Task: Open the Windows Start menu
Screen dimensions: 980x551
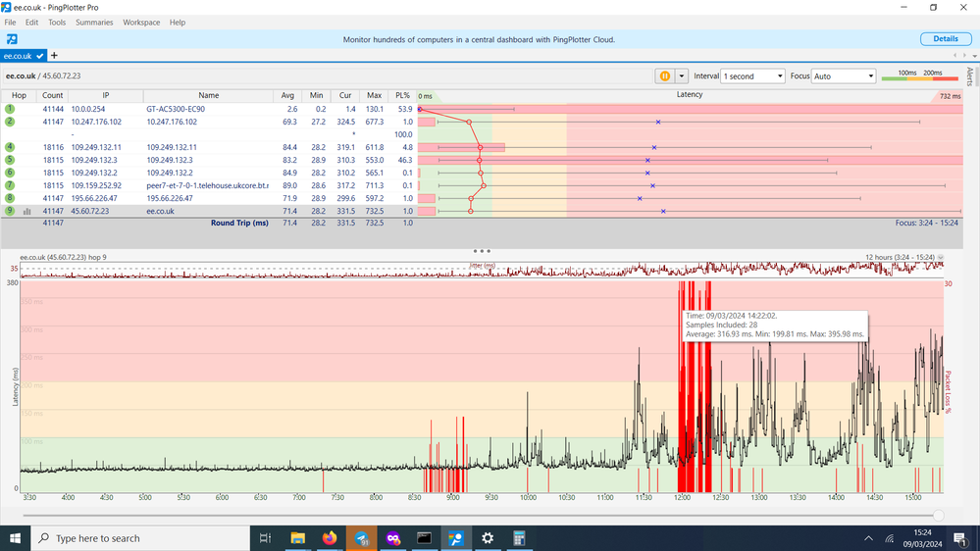Action: 15,538
